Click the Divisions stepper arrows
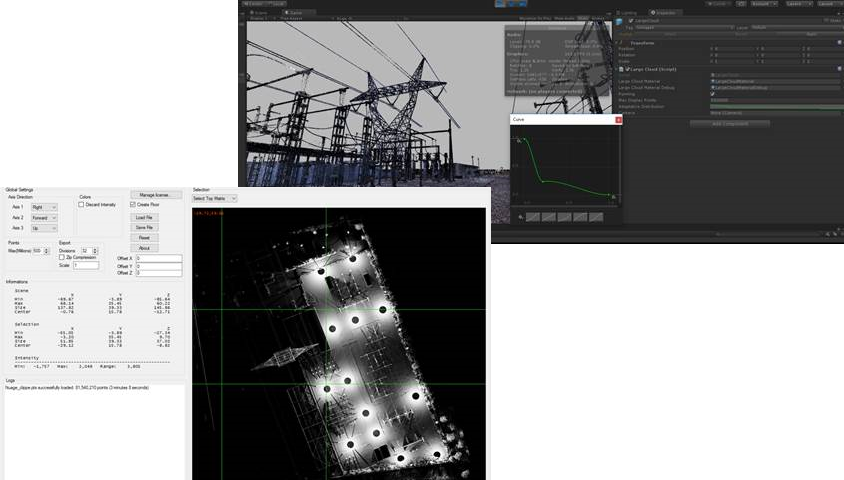Screen dimensions: 844x480 [x=95, y=251]
